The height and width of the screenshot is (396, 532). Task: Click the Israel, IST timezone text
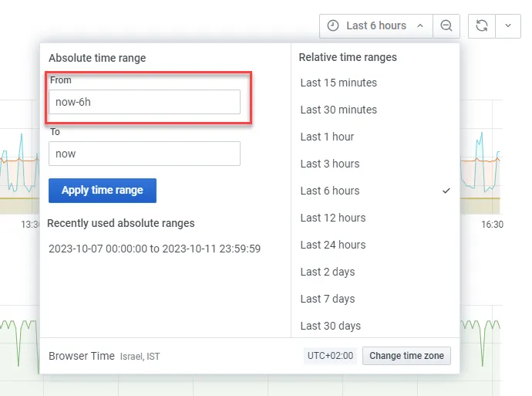140,357
